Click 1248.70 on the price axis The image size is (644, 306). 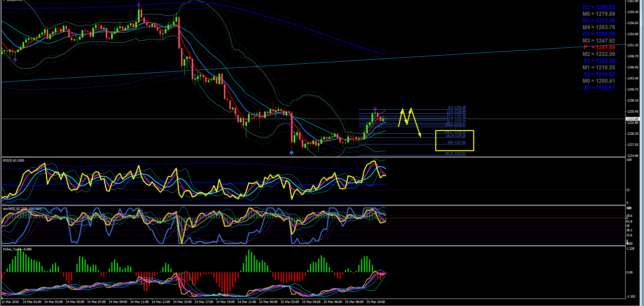coord(632,56)
